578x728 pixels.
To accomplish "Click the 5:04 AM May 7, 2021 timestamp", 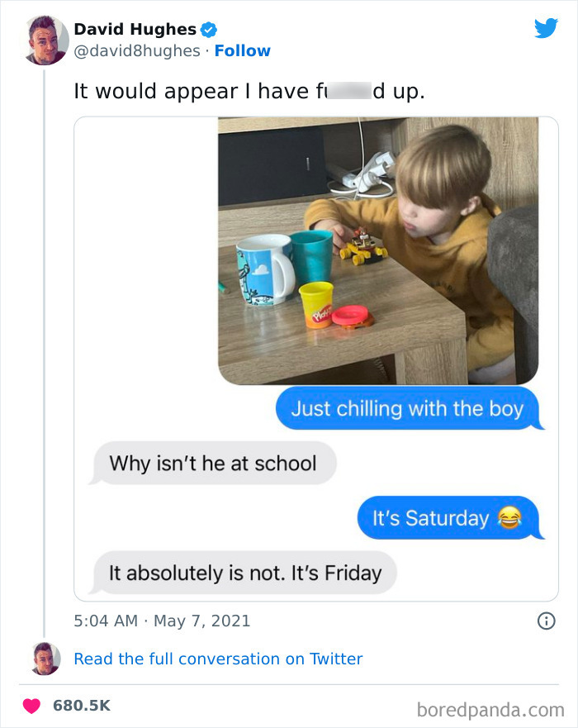I will [x=162, y=621].
